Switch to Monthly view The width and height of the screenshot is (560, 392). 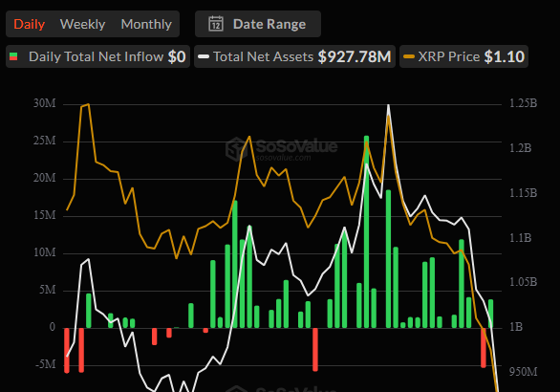pos(146,24)
